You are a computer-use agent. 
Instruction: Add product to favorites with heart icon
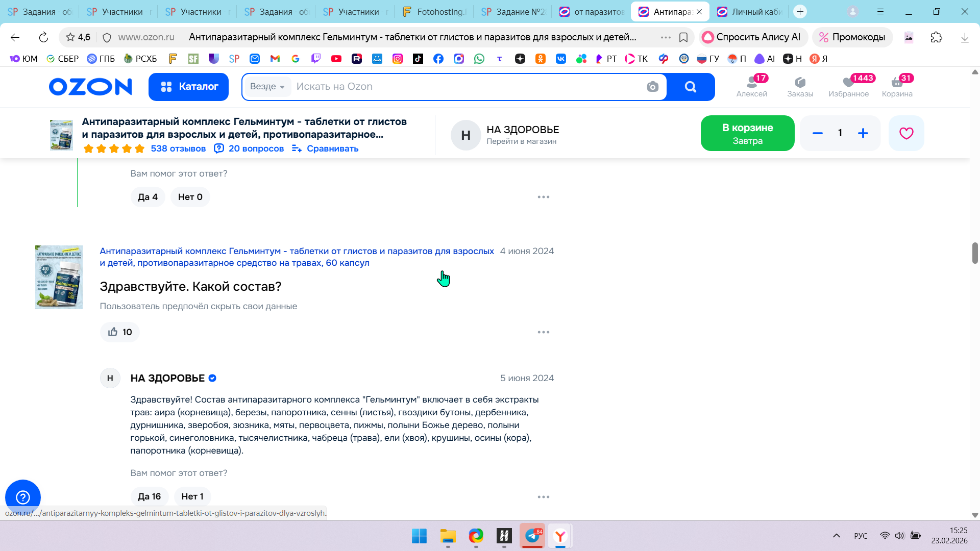(x=906, y=133)
